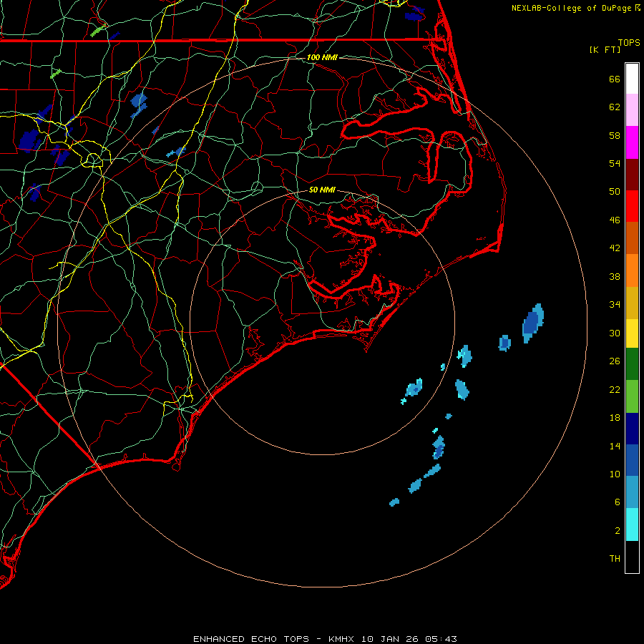Click the light green legend swatch
The image size is (644, 644).
(632, 396)
